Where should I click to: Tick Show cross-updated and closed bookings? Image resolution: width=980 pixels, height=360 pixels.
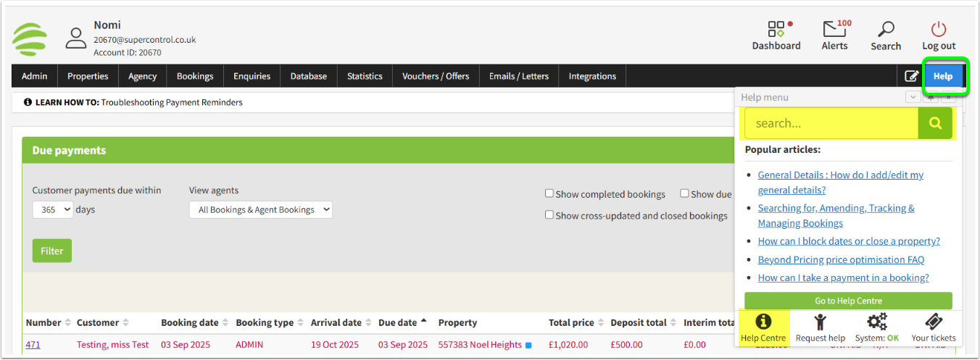(549, 214)
